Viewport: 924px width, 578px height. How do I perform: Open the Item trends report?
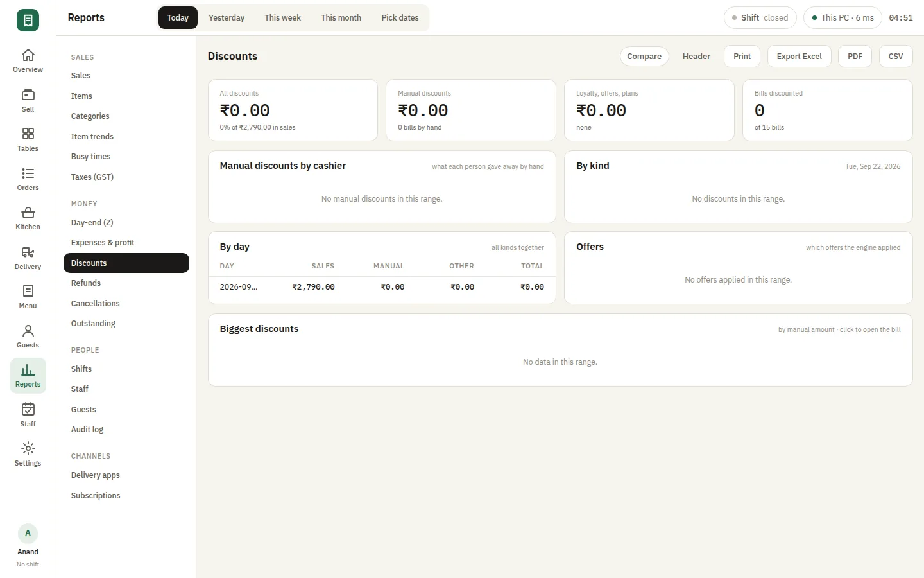pos(126,137)
